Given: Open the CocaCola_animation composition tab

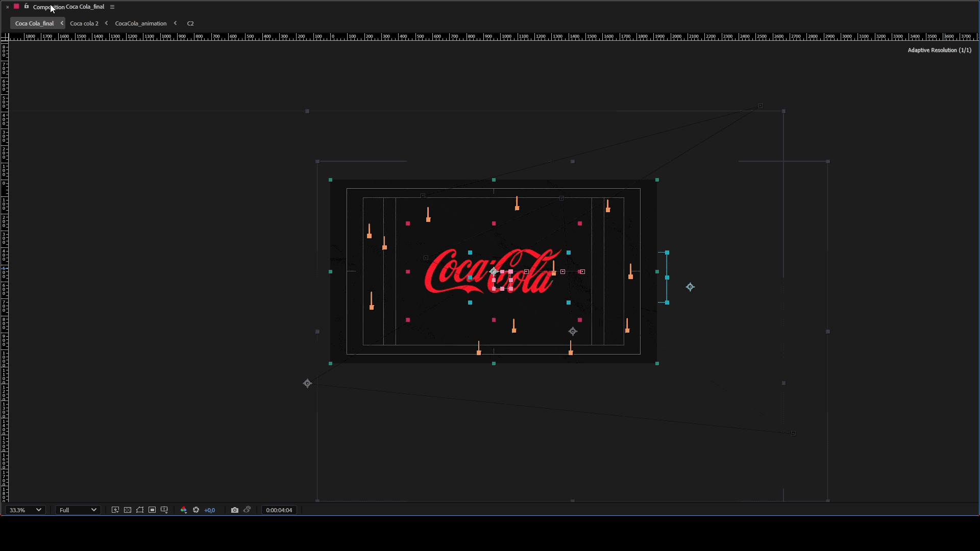Looking at the screenshot, I should coord(141,23).
